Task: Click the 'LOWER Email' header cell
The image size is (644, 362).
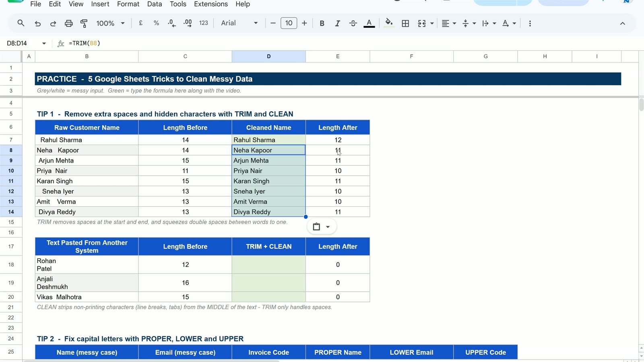Action: pos(411,352)
